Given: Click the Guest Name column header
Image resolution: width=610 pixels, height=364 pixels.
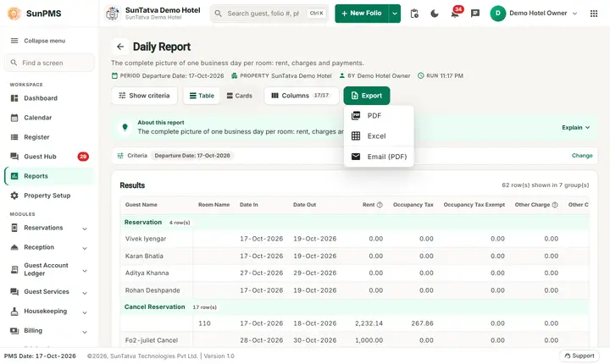Looking at the screenshot, I should 141,205.
